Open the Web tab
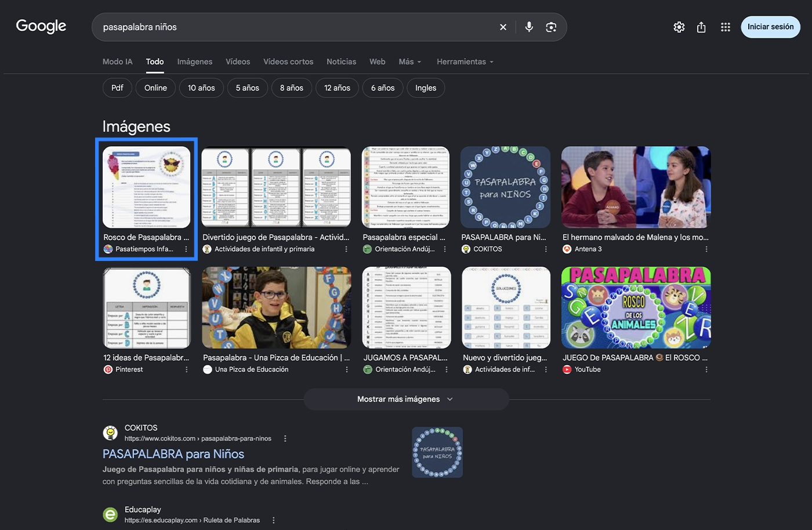This screenshot has width=812, height=530. point(378,61)
